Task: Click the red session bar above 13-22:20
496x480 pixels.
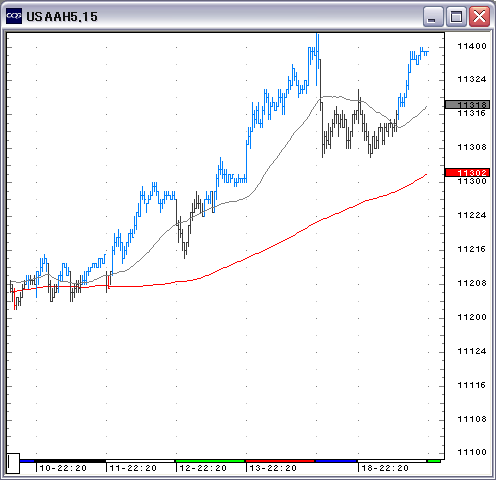Action: [280, 461]
